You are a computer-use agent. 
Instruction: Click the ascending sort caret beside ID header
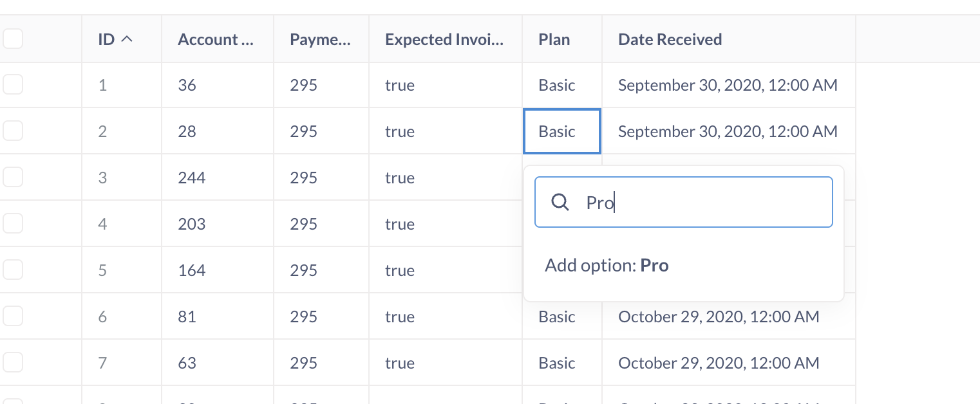[x=127, y=39]
